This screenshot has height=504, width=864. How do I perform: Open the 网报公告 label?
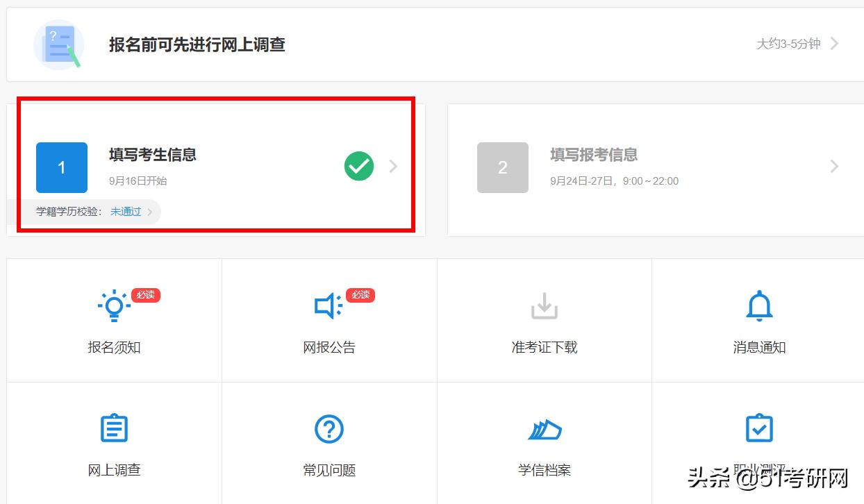coord(329,348)
